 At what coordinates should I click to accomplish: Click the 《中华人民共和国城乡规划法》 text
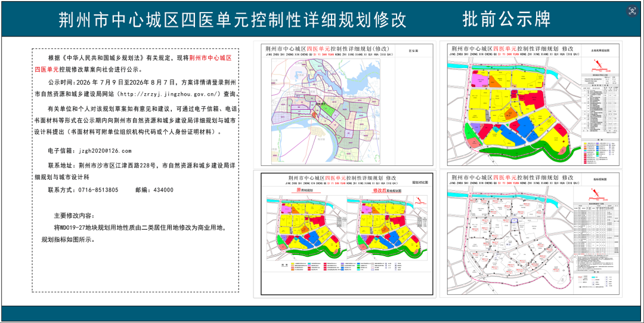[104, 57]
